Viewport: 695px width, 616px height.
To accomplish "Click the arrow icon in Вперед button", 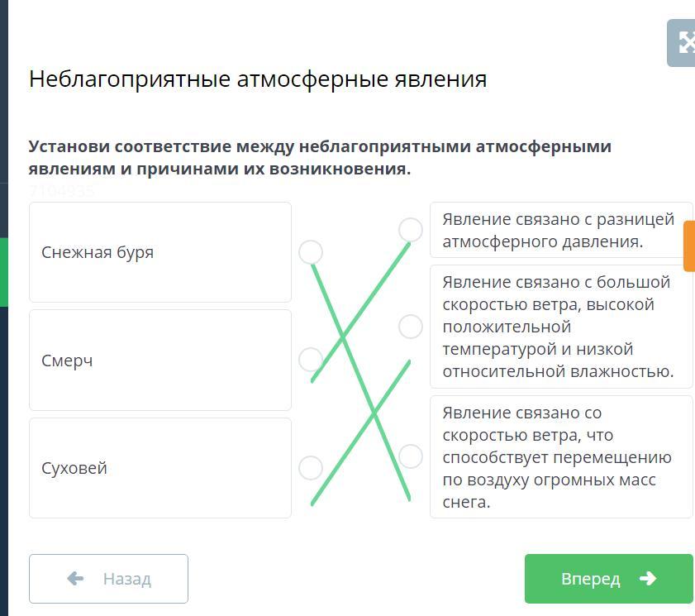I will pos(648,579).
